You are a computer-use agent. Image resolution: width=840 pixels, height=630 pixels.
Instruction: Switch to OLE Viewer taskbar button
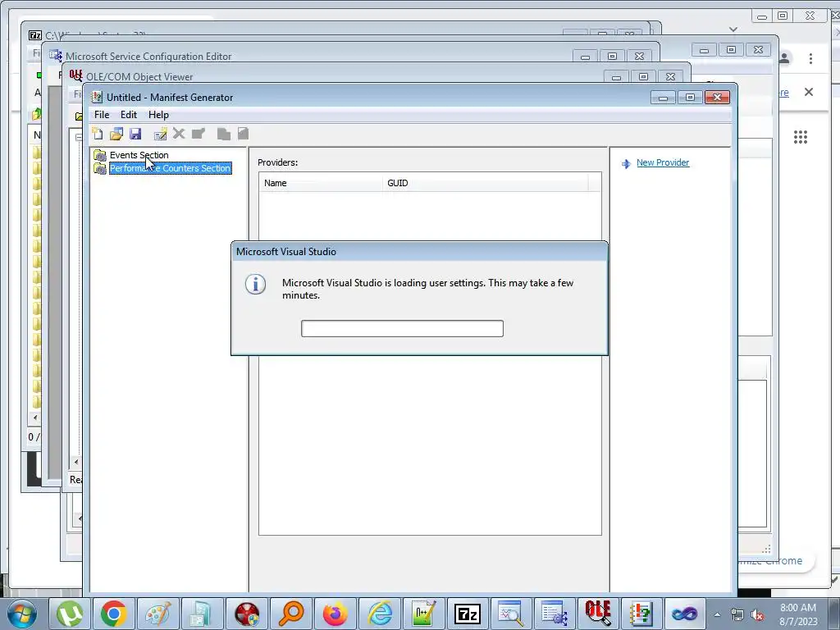click(x=598, y=614)
